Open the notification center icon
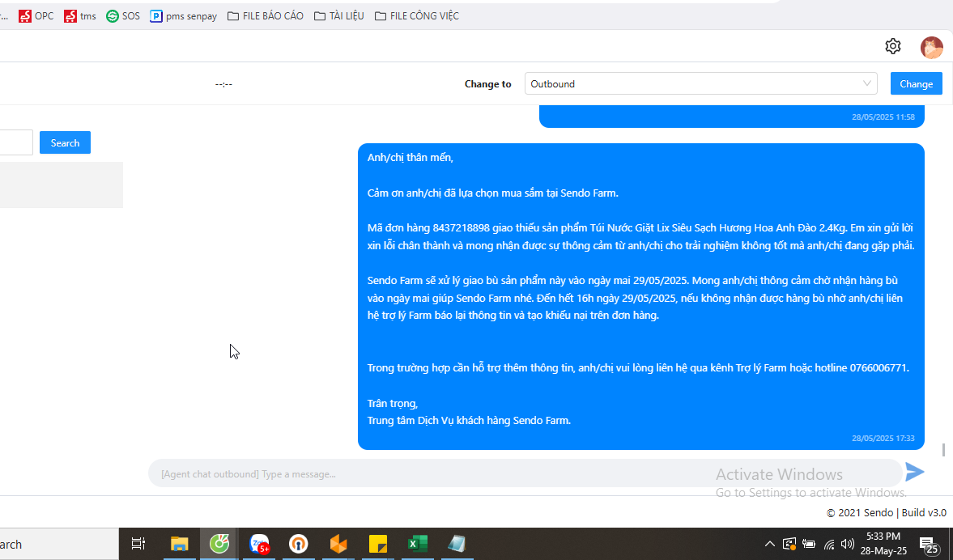Image resolution: width=953 pixels, height=560 pixels. tap(930, 545)
